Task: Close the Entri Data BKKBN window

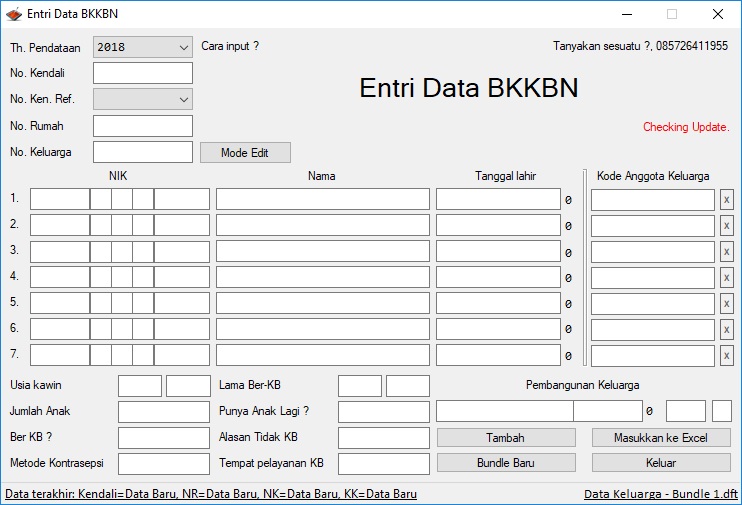Action: coord(717,14)
